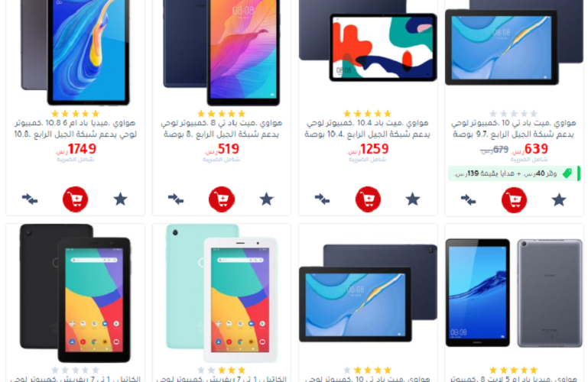The width and height of the screenshot is (588, 382).
Task: Open the MatePad 10.4 product title link
Action: coord(368,128)
